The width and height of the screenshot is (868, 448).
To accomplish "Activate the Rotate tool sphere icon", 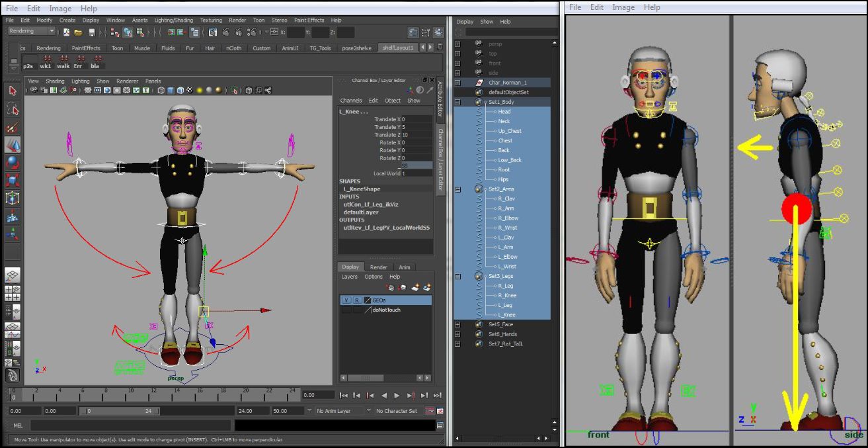I will click(x=13, y=162).
